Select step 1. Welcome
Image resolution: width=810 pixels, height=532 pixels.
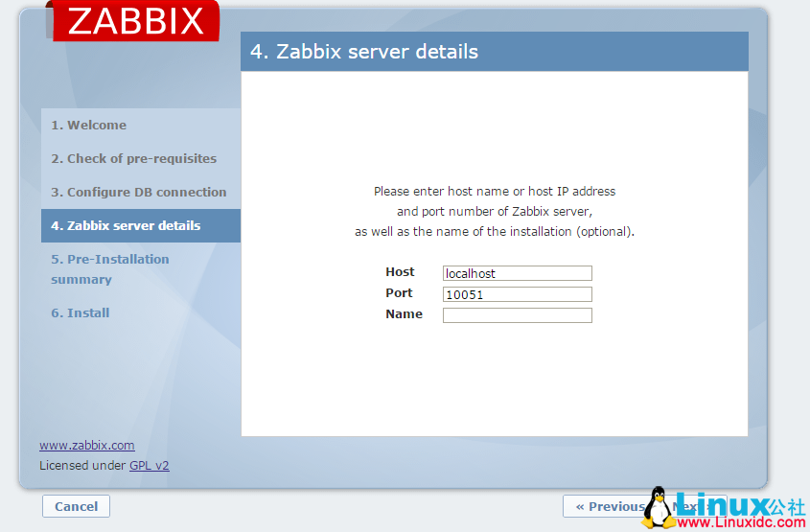click(x=89, y=125)
